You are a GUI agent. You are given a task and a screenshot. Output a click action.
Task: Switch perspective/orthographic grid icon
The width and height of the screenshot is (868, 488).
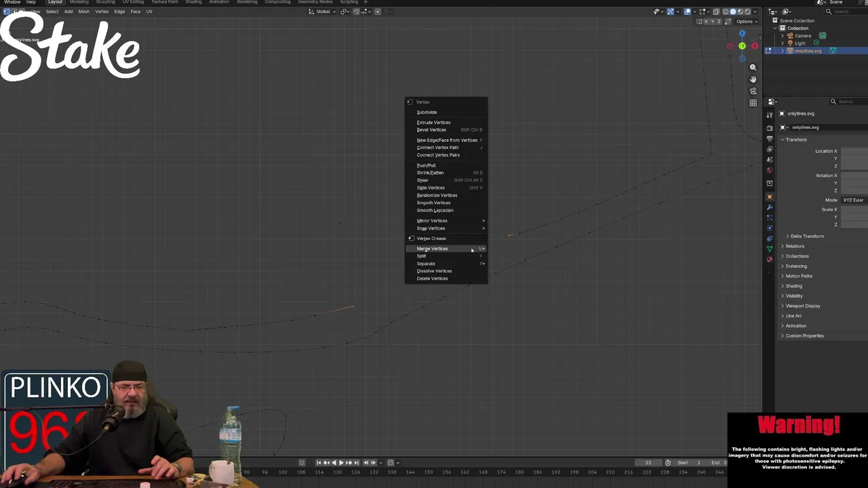pos(753,103)
